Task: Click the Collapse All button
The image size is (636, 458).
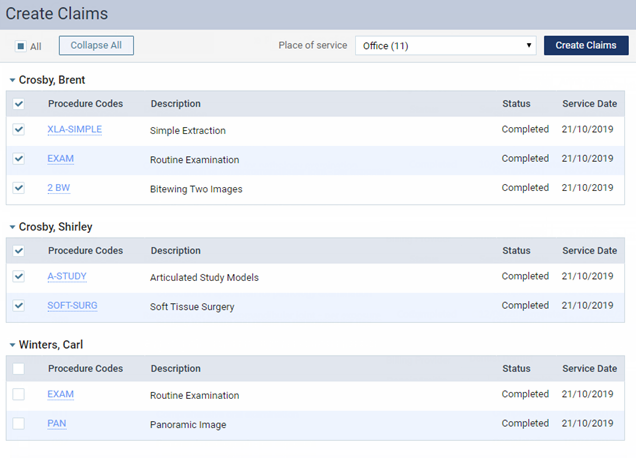Action: tap(96, 45)
